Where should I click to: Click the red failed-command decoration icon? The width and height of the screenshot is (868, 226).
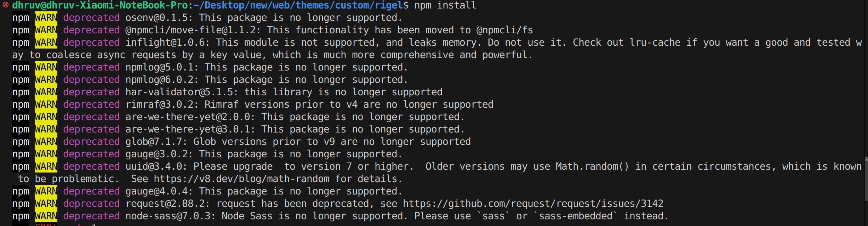point(5,5)
